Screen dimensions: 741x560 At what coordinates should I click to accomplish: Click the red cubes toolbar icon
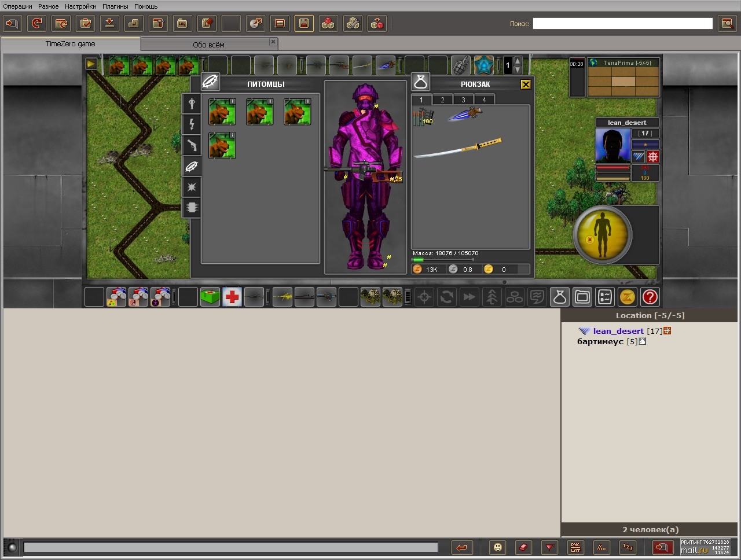tap(328, 24)
